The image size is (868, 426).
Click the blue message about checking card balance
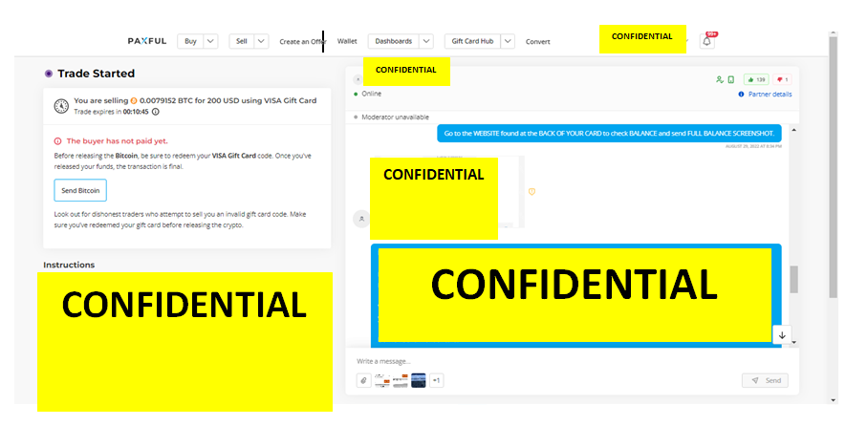[x=609, y=134]
